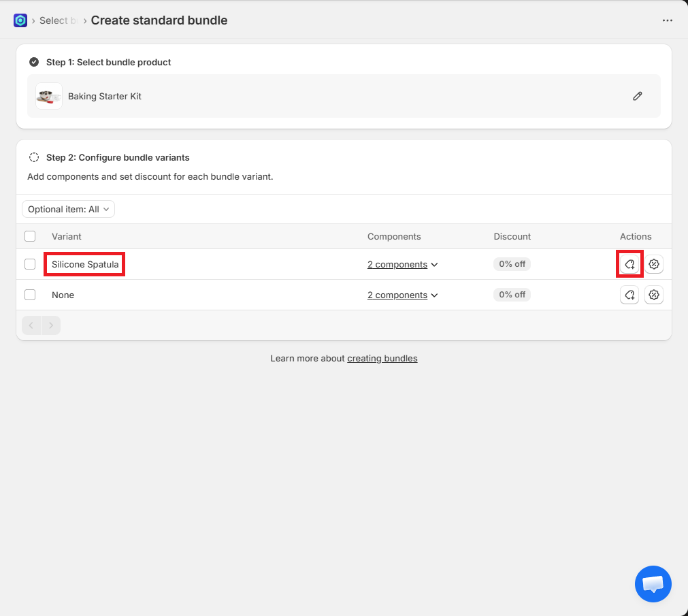
Task: Toggle the select-all variants header checkbox
Action: pos(30,236)
